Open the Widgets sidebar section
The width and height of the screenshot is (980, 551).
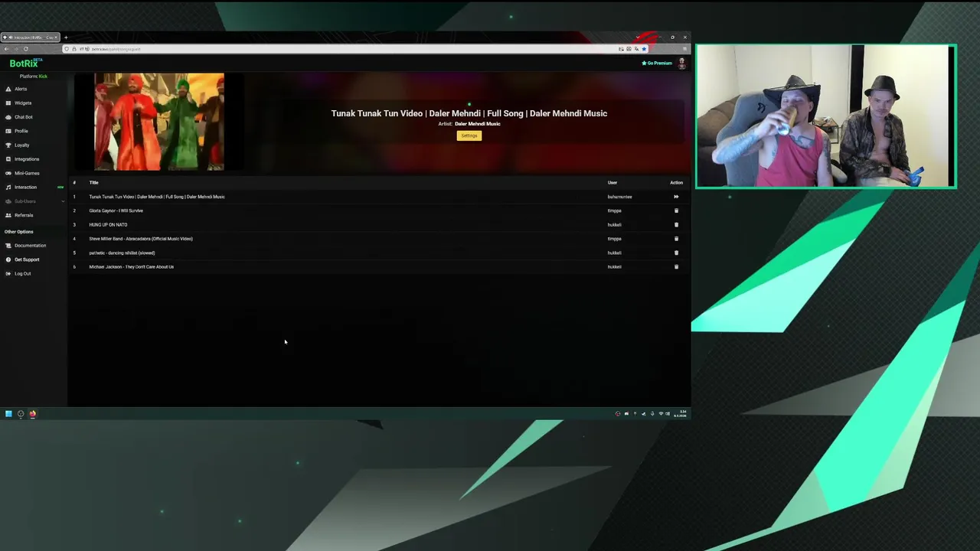(x=23, y=103)
